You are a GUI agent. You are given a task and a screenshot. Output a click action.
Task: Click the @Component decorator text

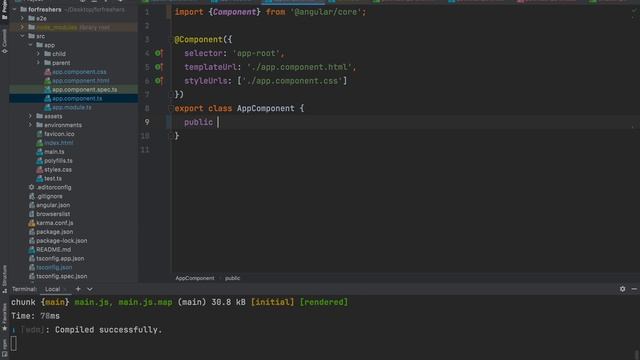click(x=198, y=40)
